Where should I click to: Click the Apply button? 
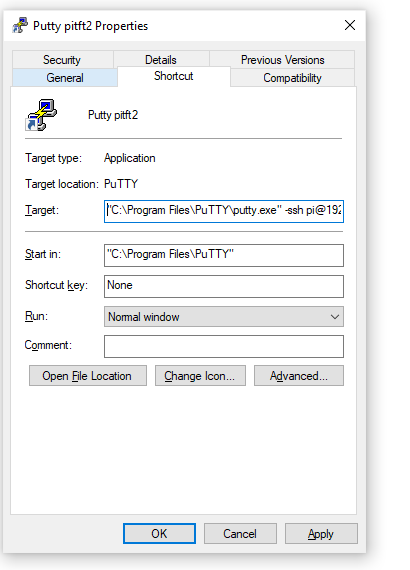coord(321,534)
